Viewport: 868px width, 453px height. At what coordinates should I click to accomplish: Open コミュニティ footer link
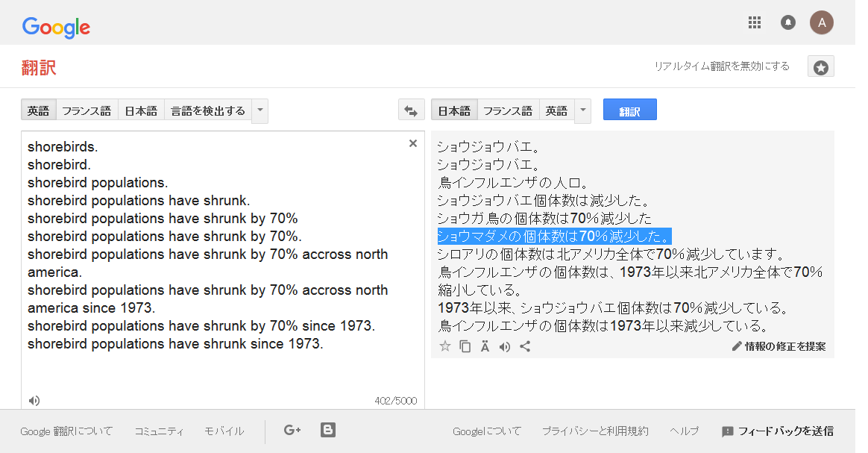(x=159, y=431)
